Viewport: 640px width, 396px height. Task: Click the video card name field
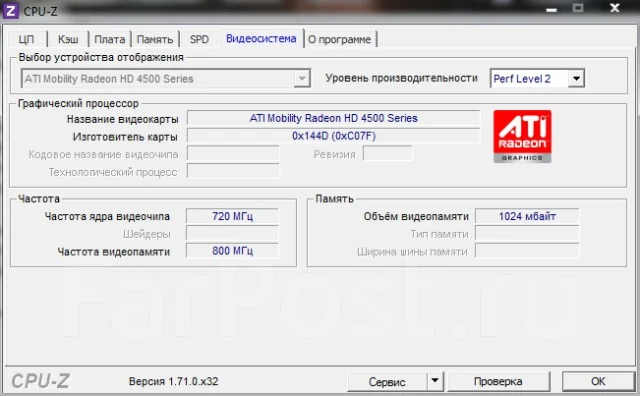(333, 118)
